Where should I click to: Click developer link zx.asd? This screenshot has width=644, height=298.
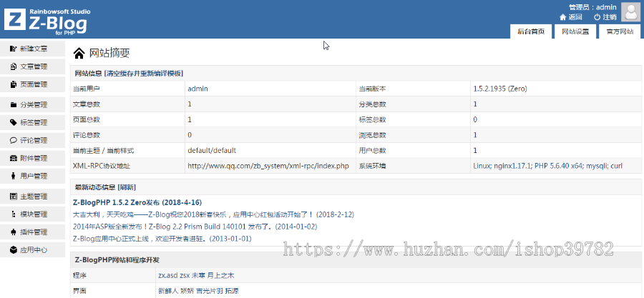[168, 276]
